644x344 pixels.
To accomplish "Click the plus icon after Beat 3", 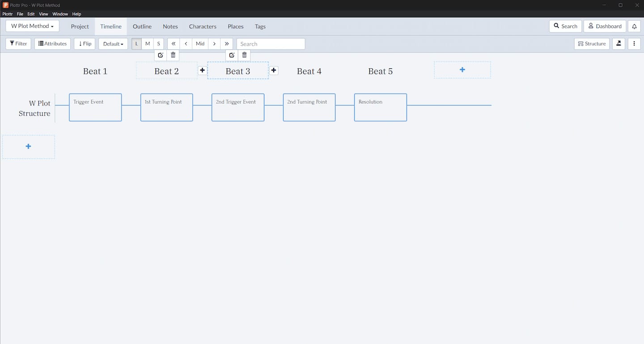I will pos(274,71).
